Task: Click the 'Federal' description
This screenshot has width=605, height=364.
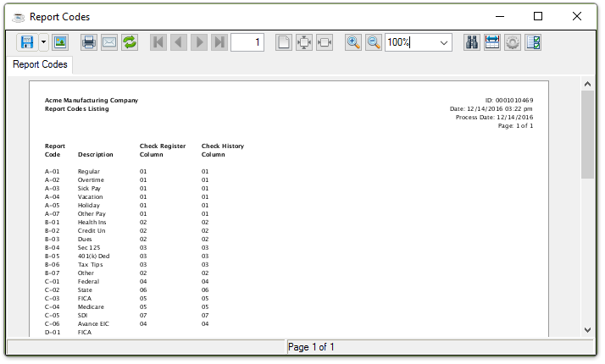Action: 88,282
